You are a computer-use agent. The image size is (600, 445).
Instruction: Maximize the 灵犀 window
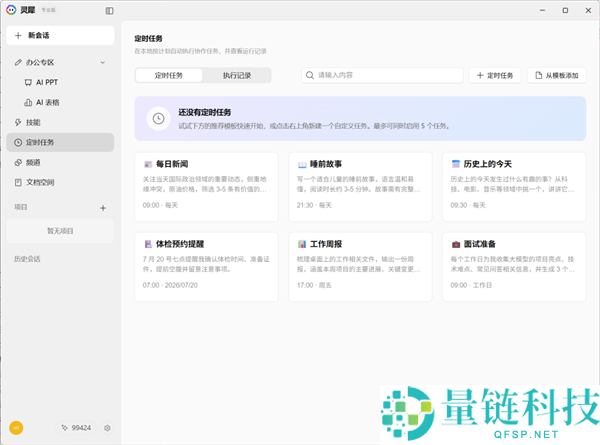(x=565, y=10)
